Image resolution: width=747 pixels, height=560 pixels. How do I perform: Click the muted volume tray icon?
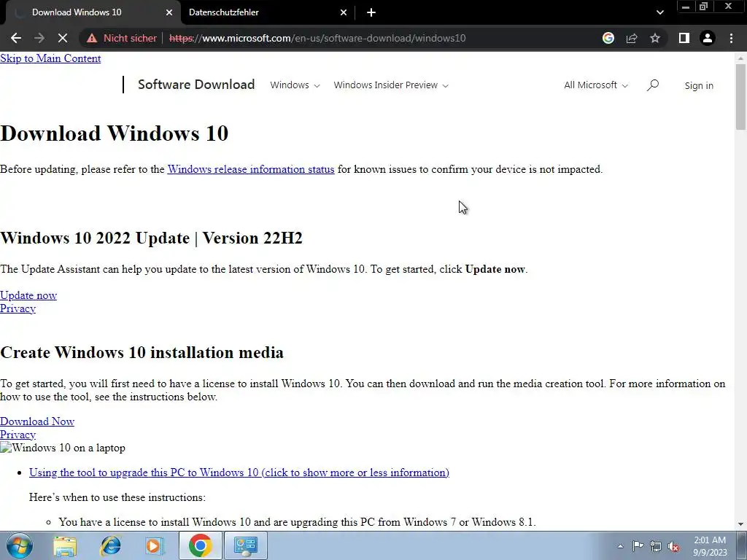[x=673, y=546]
